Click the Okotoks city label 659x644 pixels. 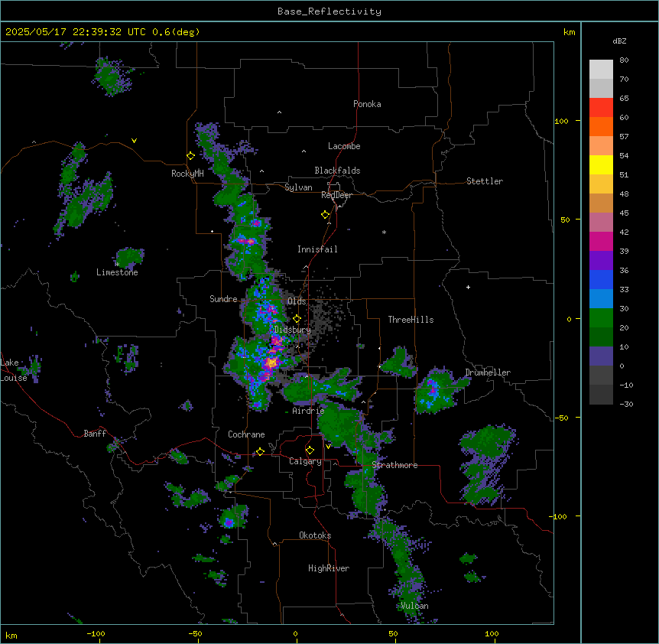pos(315,535)
